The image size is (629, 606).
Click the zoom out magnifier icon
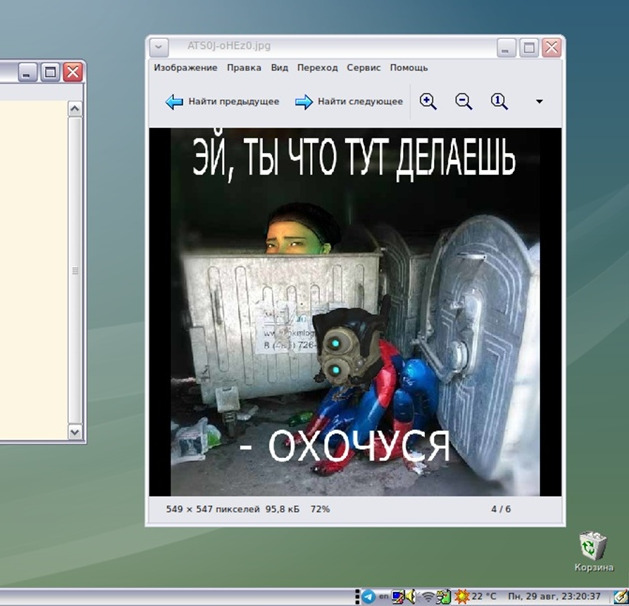[463, 101]
